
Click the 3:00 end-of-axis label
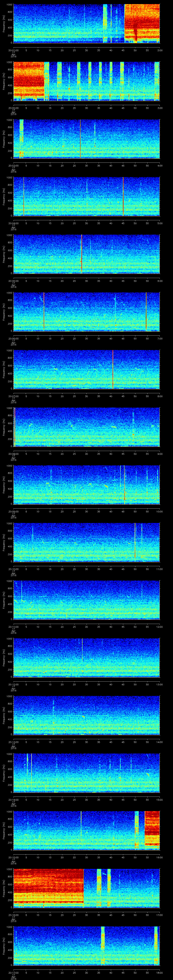(160, 108)
